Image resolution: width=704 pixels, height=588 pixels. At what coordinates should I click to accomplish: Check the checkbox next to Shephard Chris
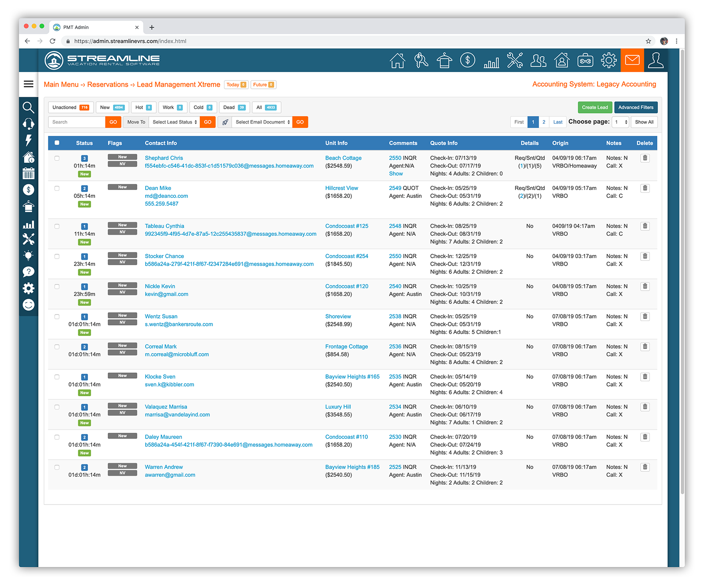coord(57,158)
